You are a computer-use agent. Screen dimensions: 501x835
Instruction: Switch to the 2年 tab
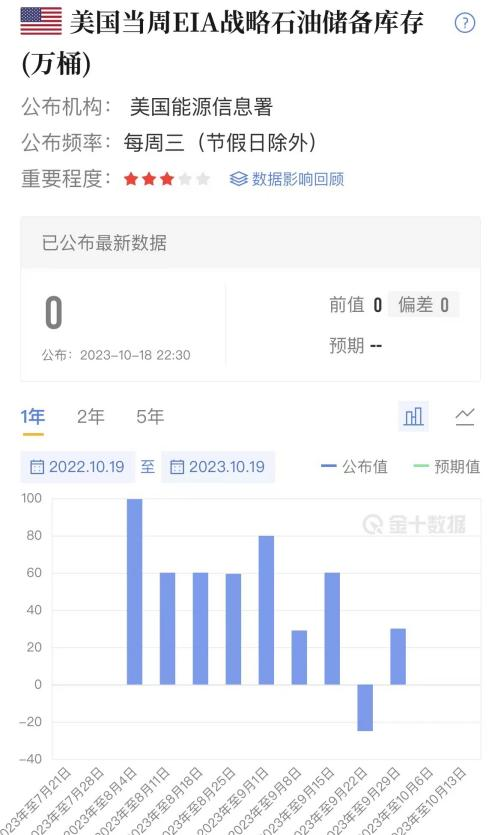coord(91,416)
